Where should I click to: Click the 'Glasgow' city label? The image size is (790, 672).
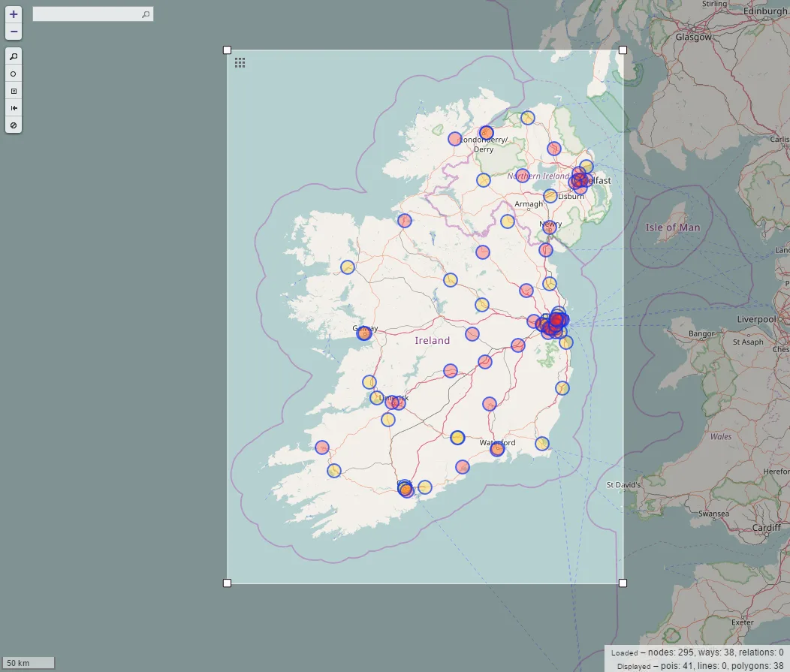coord(694,37)
